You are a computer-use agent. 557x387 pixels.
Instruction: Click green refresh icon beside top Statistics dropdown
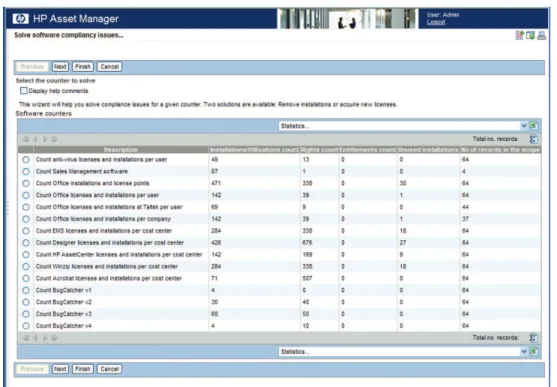pos(534,126)
